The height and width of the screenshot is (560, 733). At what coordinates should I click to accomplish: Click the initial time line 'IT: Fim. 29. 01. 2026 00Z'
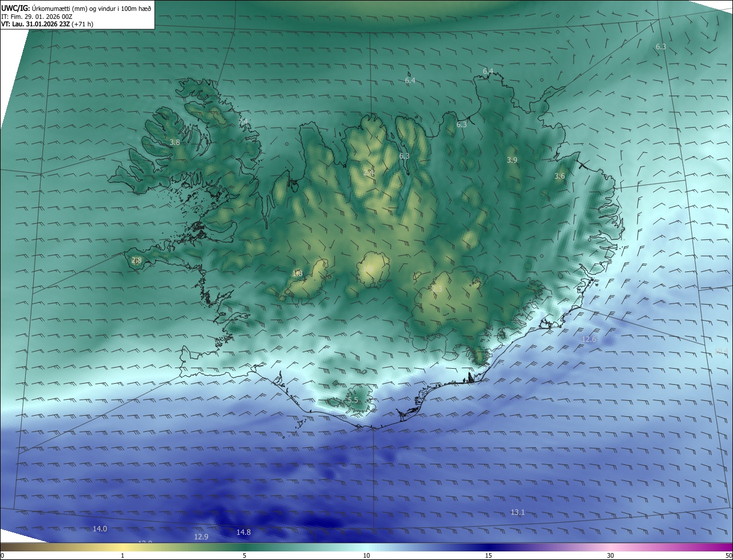[37, 16]
